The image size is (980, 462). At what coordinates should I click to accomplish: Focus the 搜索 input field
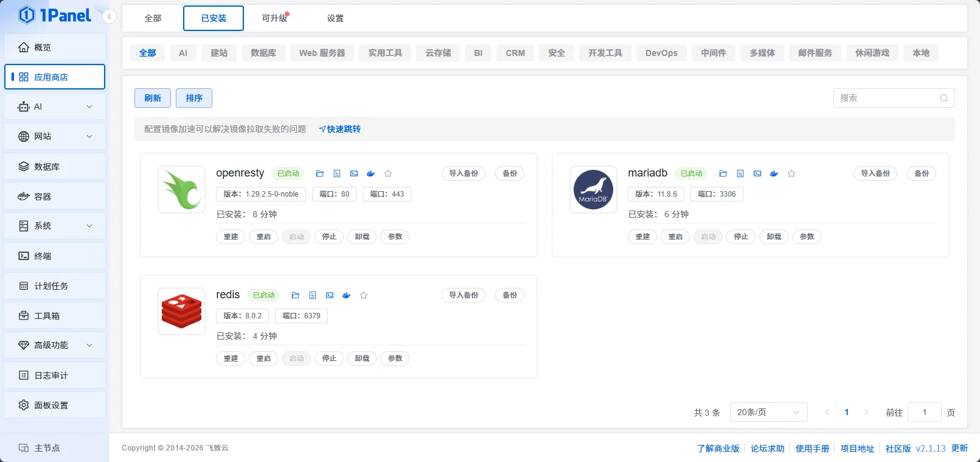pyautogui.click(x=894, y=98)
